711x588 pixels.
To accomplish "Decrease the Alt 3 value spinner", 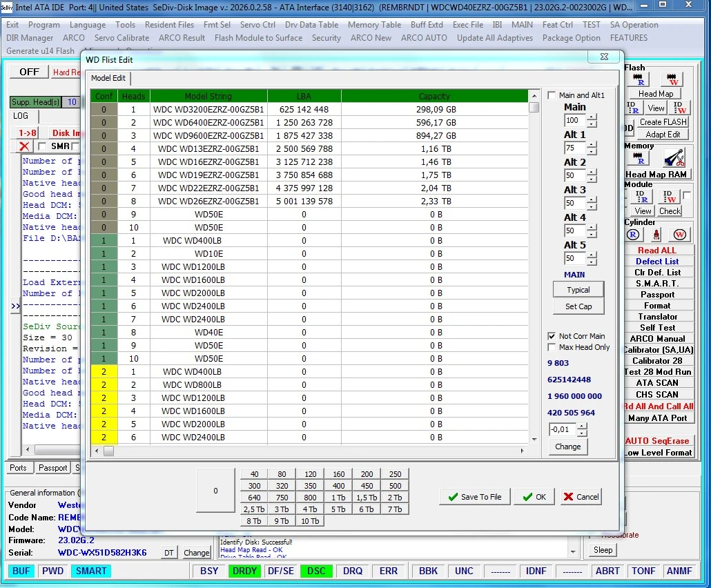I will pos(592,207).
